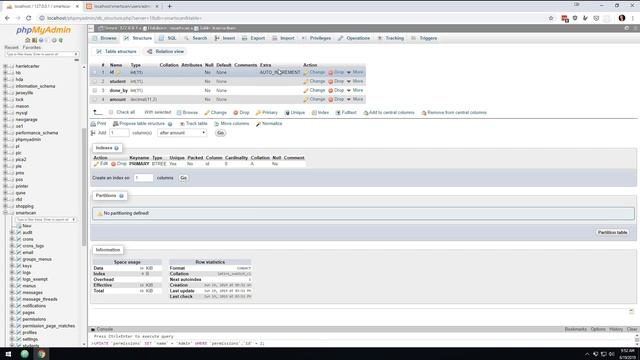Viewport: 640px width, 360px height.
Task: Open the Privileges tab
Action: point(317,38)
